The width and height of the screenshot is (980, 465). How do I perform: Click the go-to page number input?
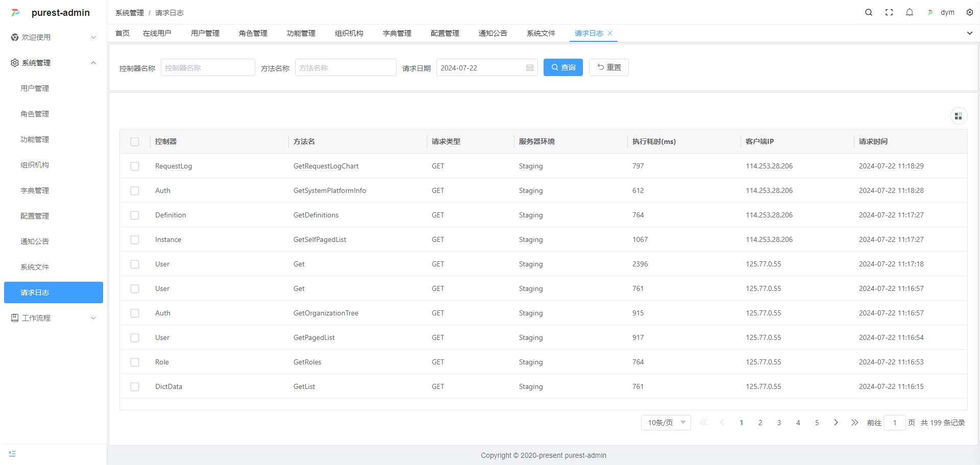[x=894, y=423]
